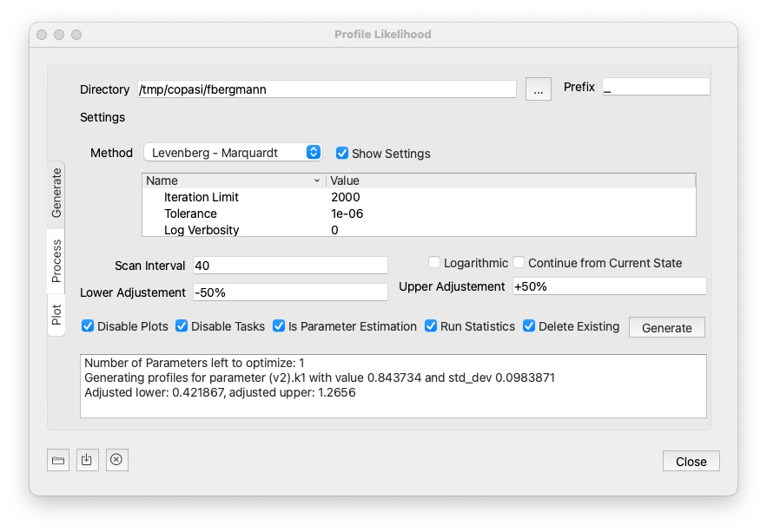
Task: Click the Upper Adjustement field
Action: click(x=608, y=286)
